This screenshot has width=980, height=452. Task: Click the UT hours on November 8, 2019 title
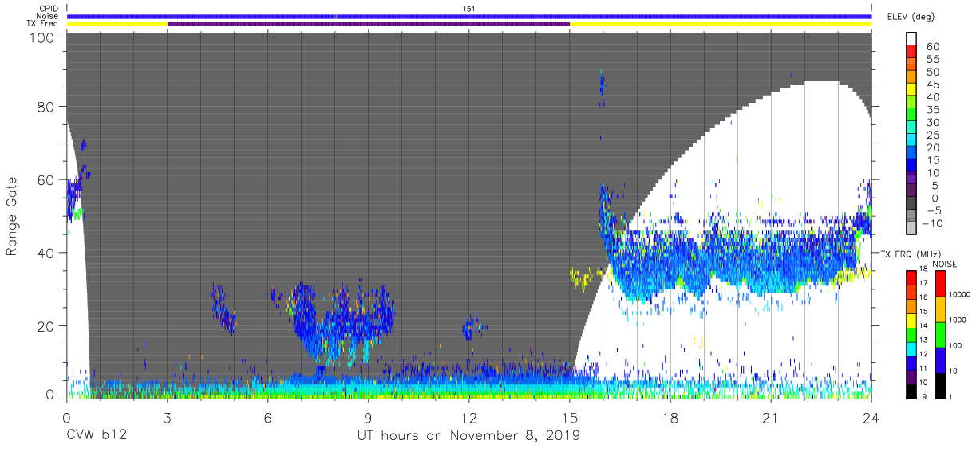point(469,437)
